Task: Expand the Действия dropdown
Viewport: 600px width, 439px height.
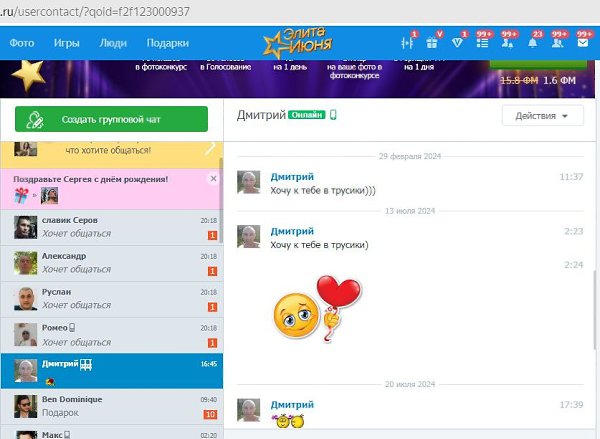Action: [x=542, y=116]
